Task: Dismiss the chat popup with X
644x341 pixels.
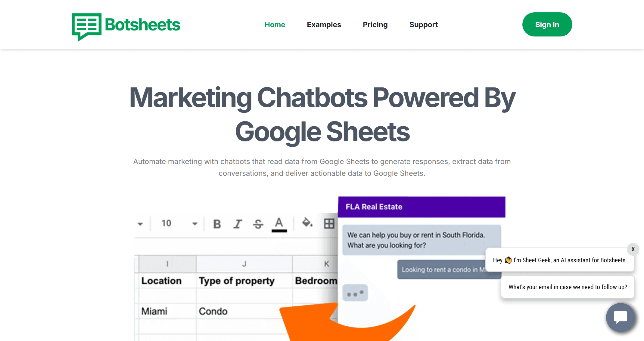Action: 633,249
